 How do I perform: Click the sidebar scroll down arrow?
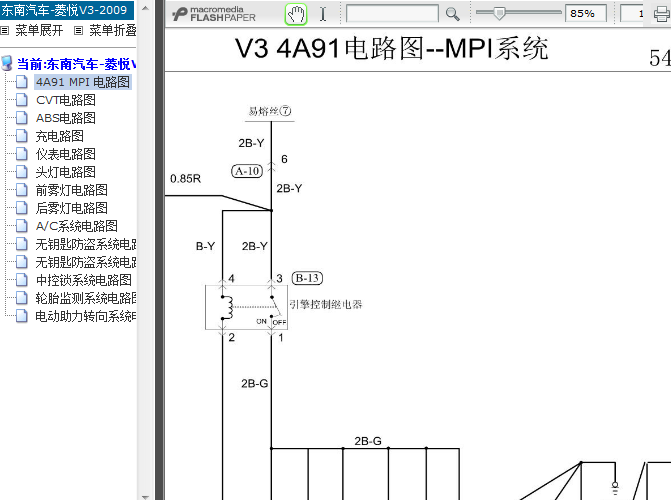point(145,497)
